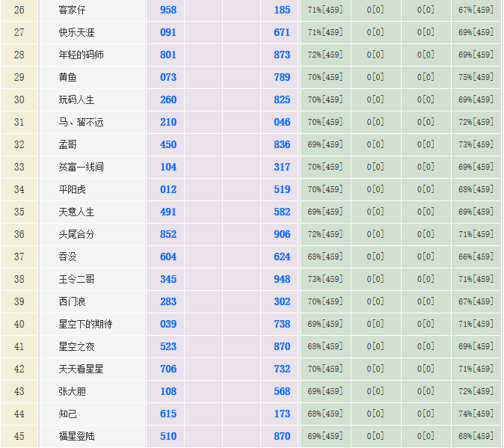Image resolution: width=504 pixels, height=448 pixels.
Task: Open the 黄鱼 profile link
Action: coord(68,77)
